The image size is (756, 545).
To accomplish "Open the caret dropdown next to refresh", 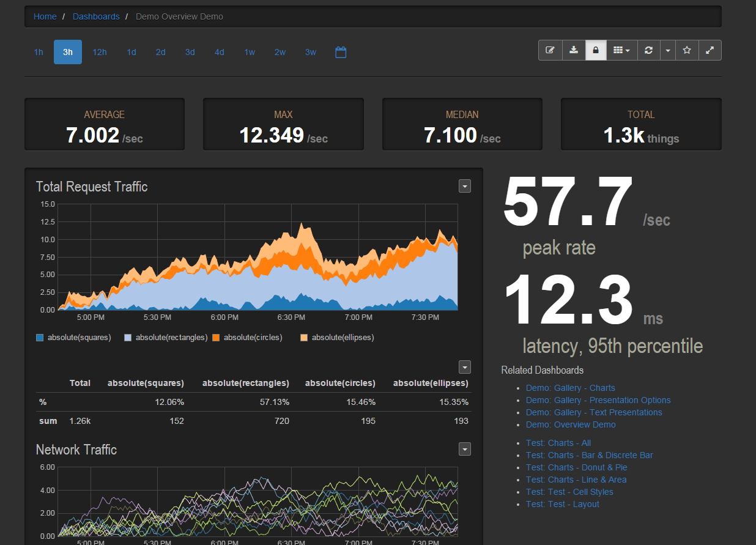I will (668, 50).
